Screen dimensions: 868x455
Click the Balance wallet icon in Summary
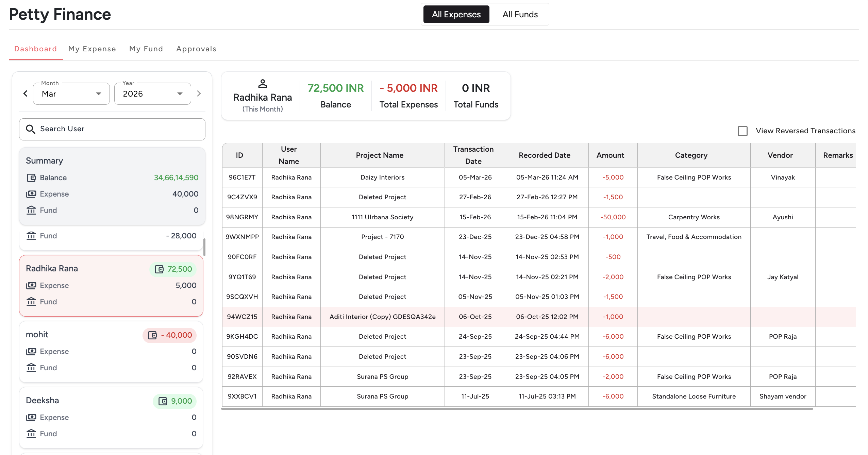click(x=31, y=178)
